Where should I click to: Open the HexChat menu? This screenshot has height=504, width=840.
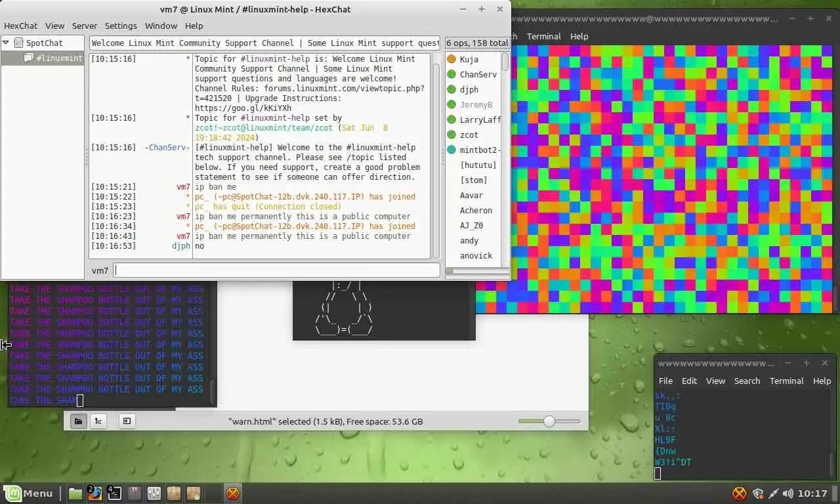[x=20, y=26]
